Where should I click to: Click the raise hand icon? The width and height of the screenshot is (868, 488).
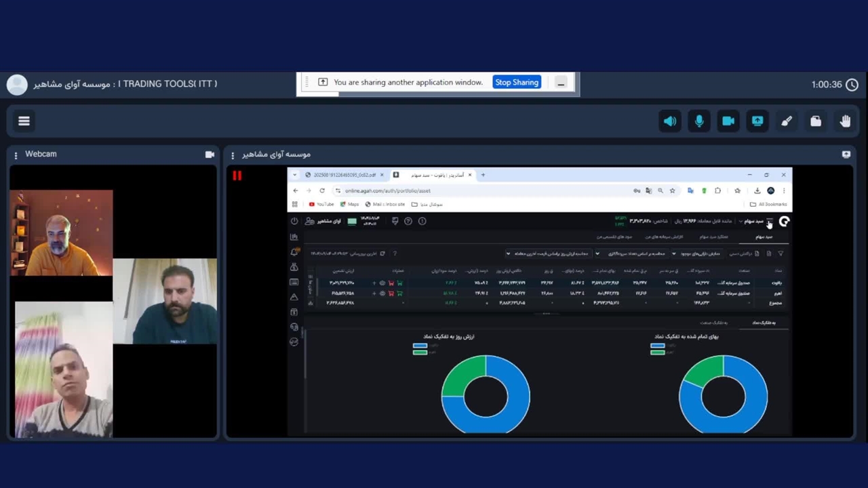pyautogui.click(x=845, y=121)
